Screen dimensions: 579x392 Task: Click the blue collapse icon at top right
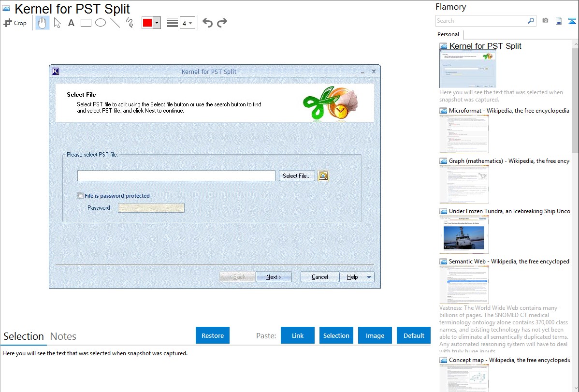(572, 21)
